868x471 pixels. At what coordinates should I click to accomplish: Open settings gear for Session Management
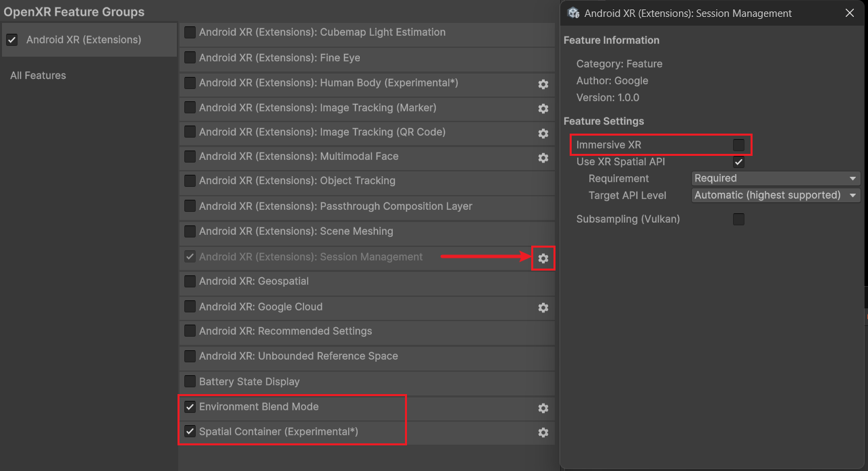point(543,258)
